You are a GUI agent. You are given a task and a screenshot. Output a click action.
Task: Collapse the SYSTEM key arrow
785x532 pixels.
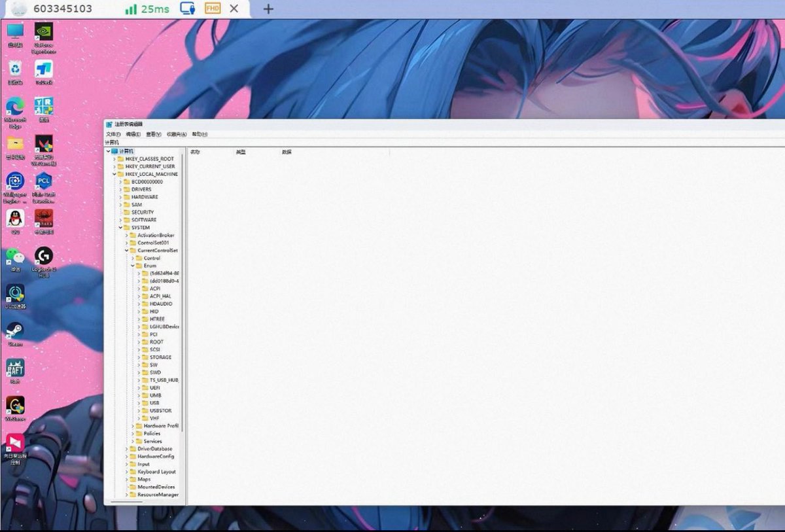(x=120, y=228)
